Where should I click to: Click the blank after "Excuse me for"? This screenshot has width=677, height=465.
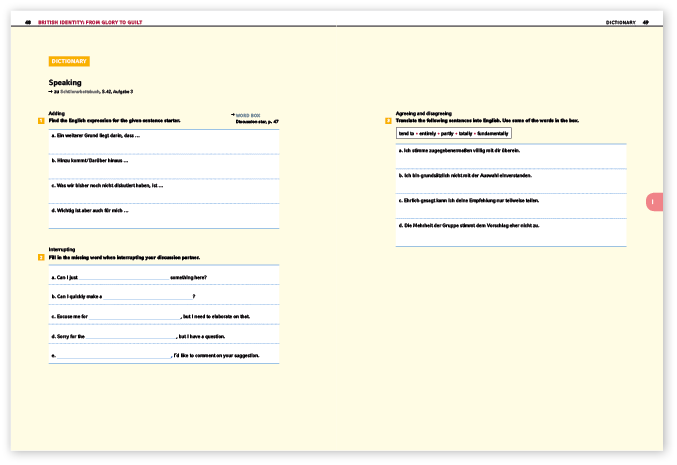(135, 316)
